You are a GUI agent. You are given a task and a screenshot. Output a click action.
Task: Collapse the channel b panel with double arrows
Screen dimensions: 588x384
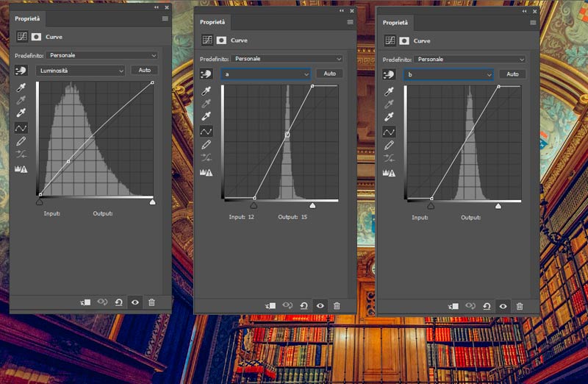coord(524,11)
